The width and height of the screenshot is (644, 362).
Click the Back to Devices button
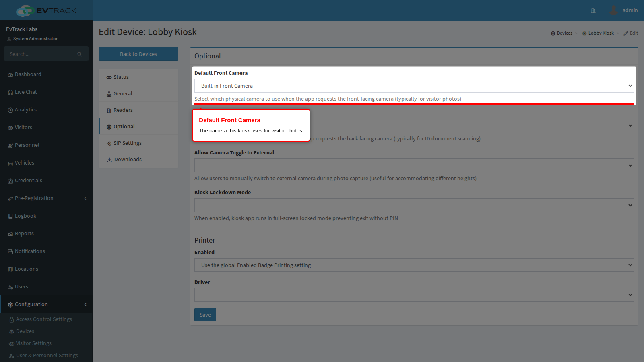138,54
